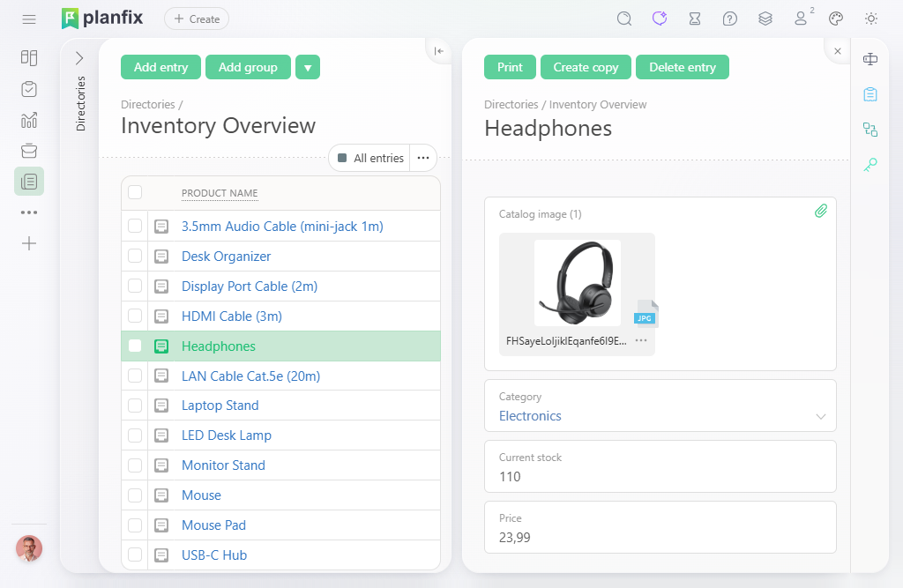Open file options dots beside the JPG filename
This screenshot has height=588, width=903.
click(x=641, y=340)
